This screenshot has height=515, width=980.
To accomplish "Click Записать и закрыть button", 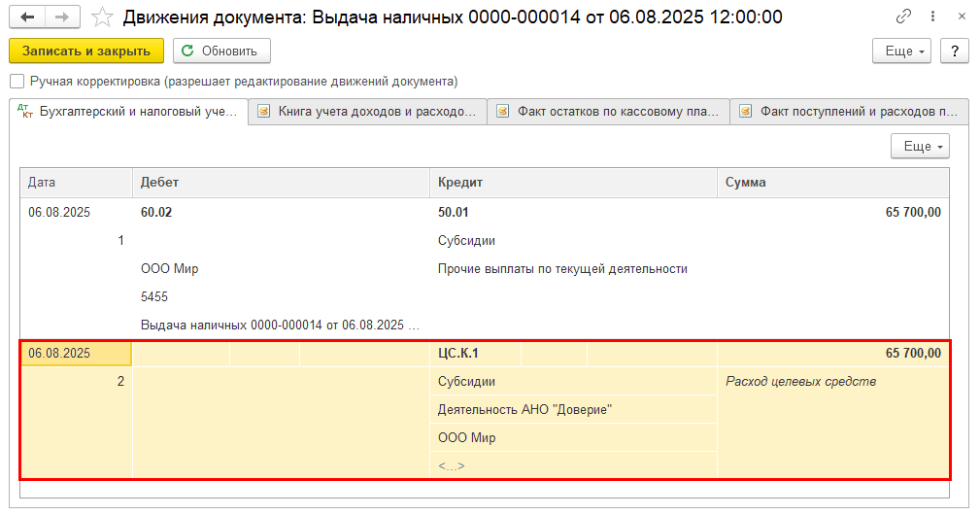I will pyautogui.click(x=86, y=51).
